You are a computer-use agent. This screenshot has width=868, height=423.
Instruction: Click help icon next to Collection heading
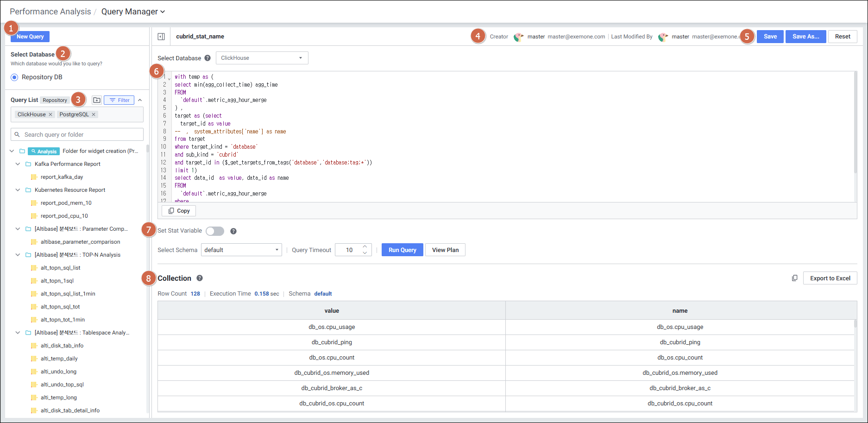click(x=200, y=278)
